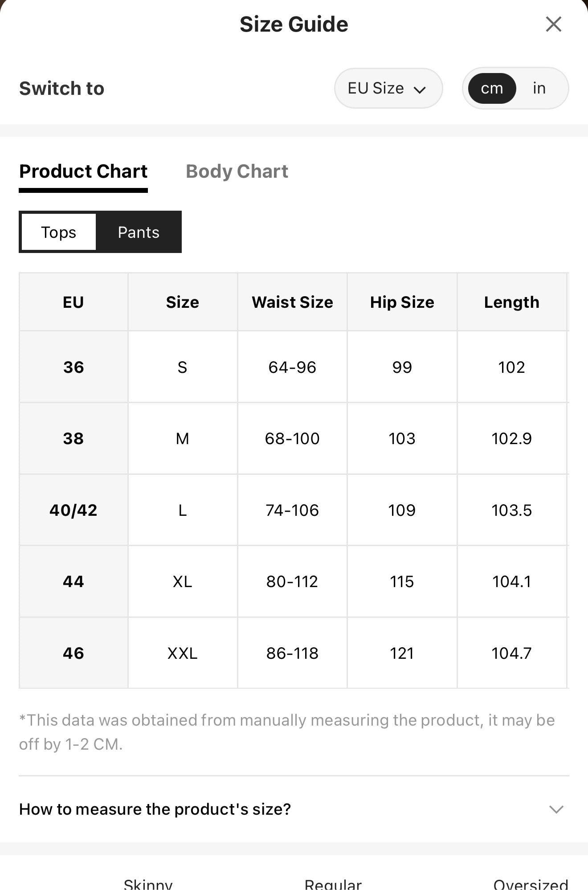Select the Pants segment button

coord(139,232)
